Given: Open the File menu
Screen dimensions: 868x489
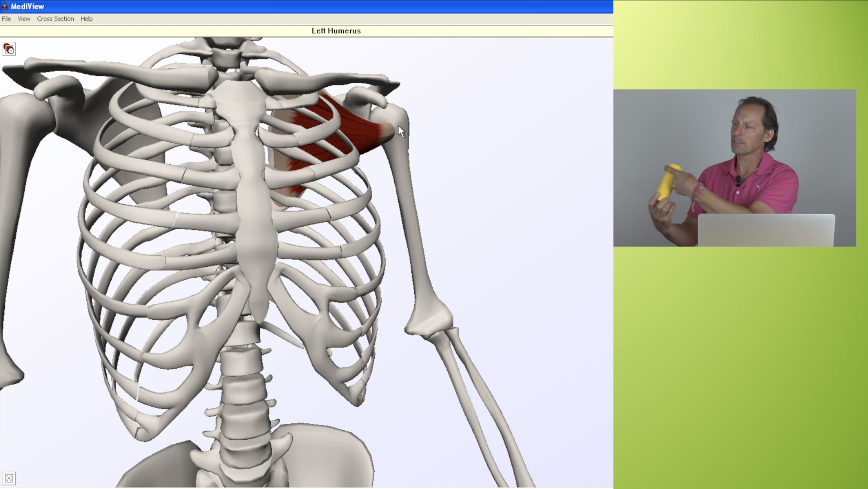Looking at the screenshot, I should [x=6, y=19].
